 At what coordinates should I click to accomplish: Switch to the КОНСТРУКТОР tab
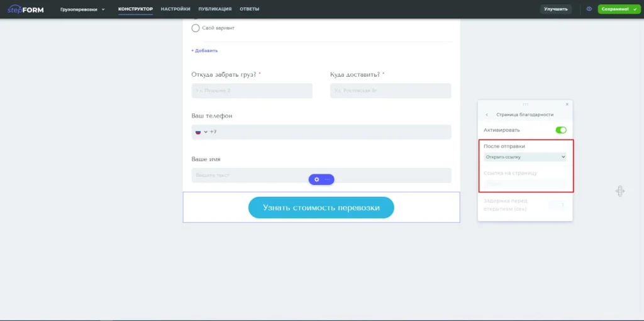136,9
